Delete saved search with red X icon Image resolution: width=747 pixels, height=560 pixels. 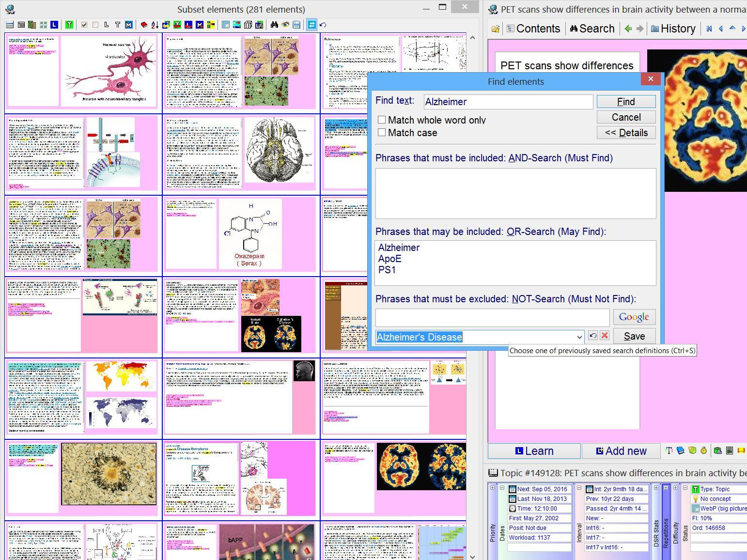point(605,336)
